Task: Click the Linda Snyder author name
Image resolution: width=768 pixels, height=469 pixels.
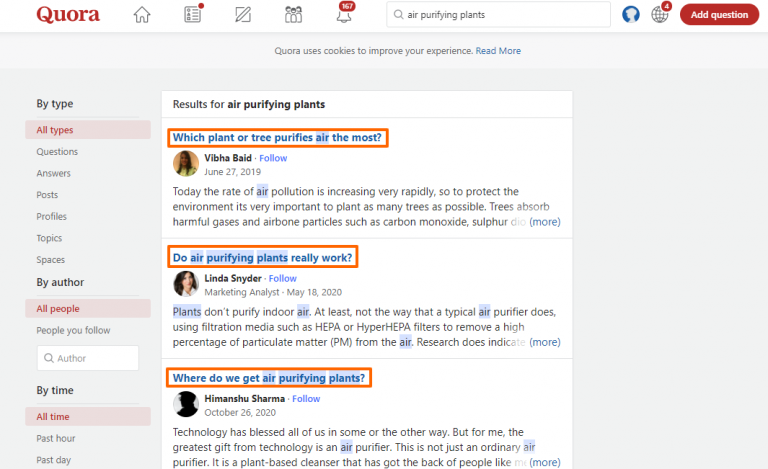Action: [x=233, y=278]
